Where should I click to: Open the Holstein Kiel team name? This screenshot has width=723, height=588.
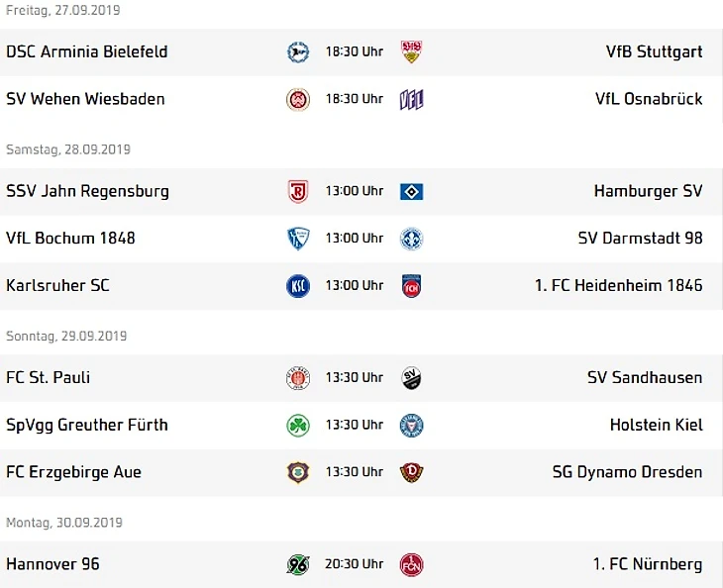point(656,425)
